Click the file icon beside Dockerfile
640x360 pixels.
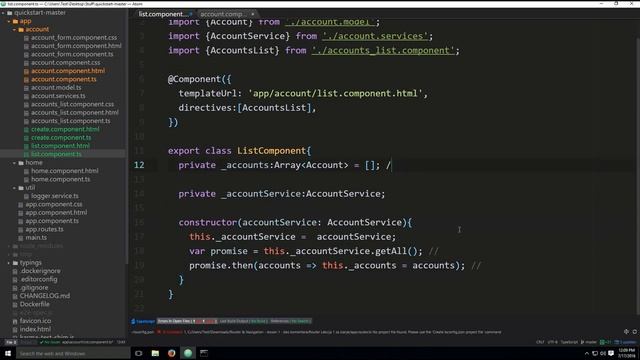click(15, 304)
